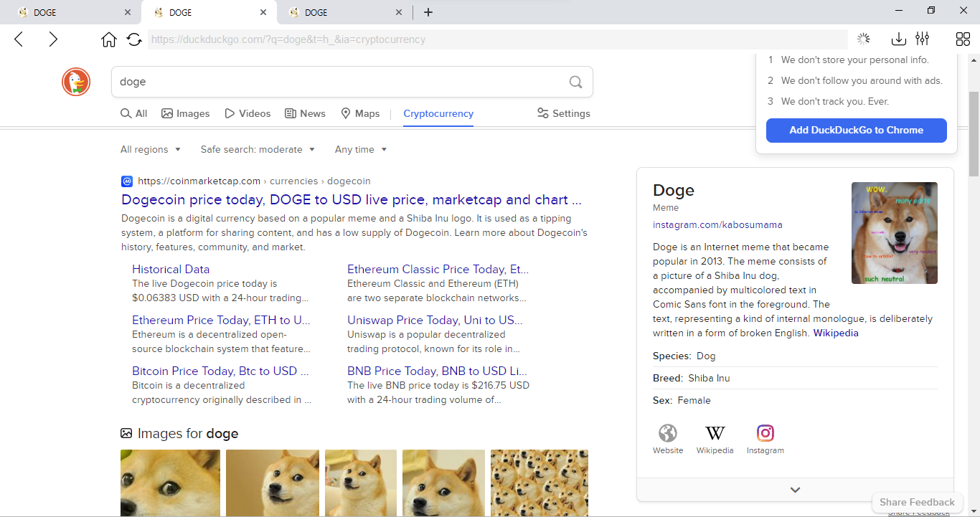Click Add DuckDuckGo to Chrome button
980x517 pixels.
click(857, 131)
